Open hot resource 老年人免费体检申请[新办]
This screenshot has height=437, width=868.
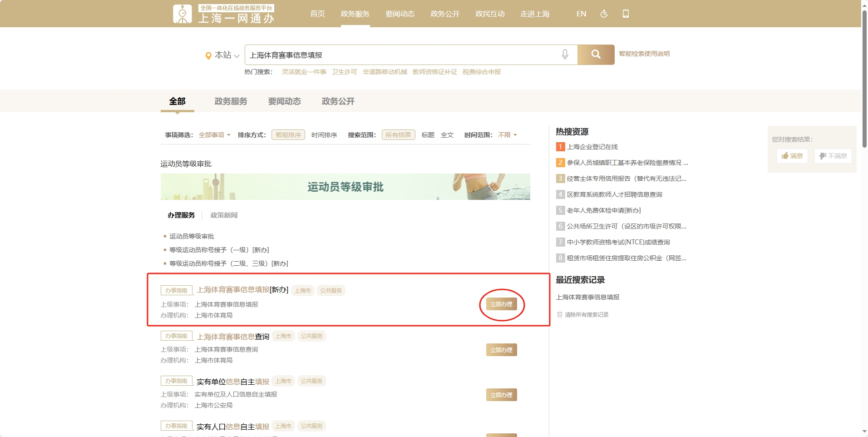click(604, 210)
